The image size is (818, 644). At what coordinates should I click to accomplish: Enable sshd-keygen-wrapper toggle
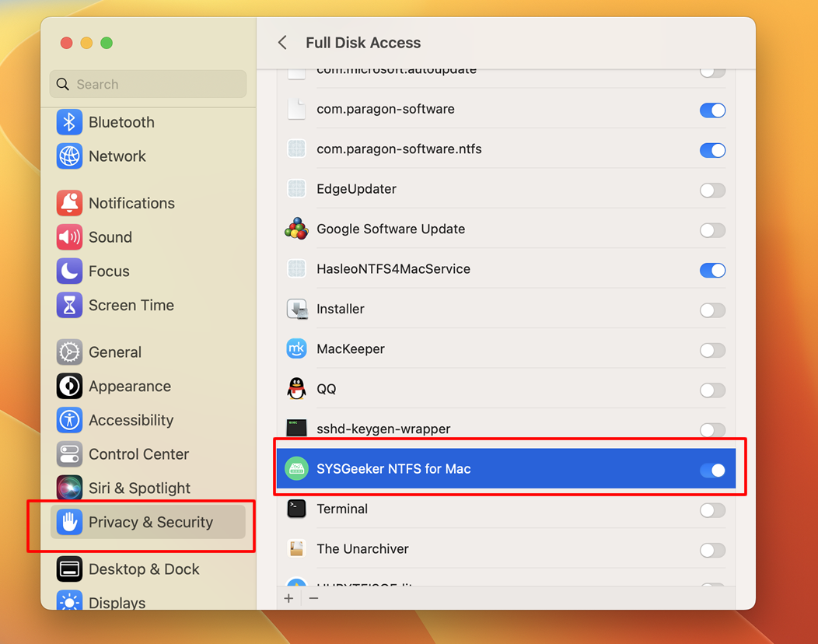pyautogui.click(x=712, y=430)
